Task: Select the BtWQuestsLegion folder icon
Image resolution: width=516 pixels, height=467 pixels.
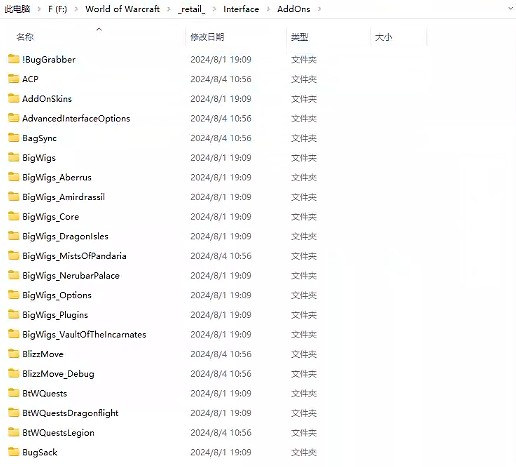Action: tap(13, 432)
